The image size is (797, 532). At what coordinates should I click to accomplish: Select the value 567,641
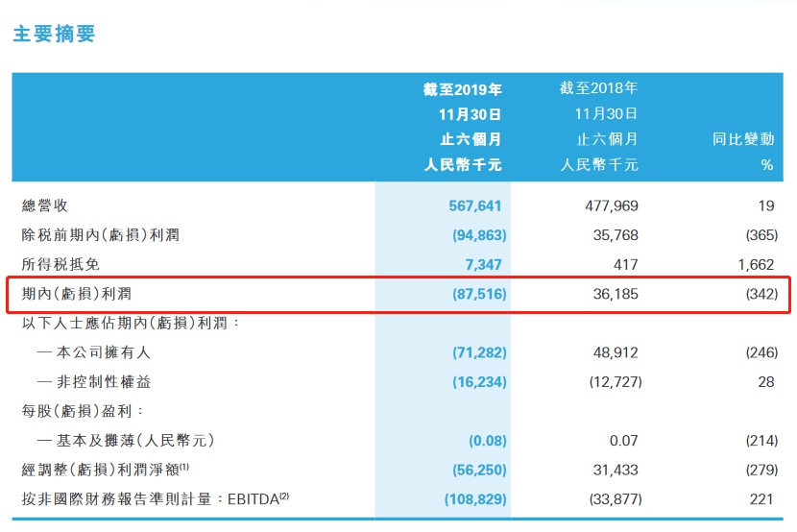point(475,206)
